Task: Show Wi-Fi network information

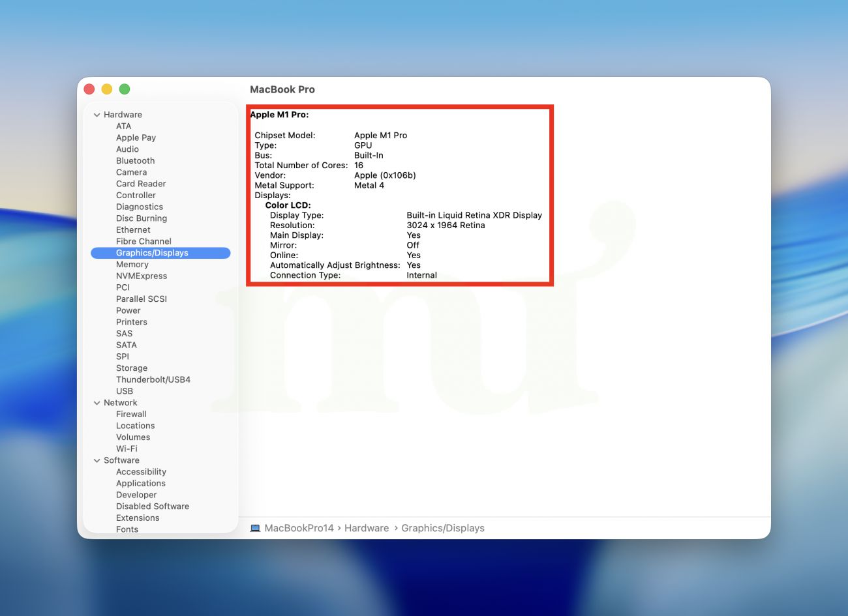Action: 127,448
